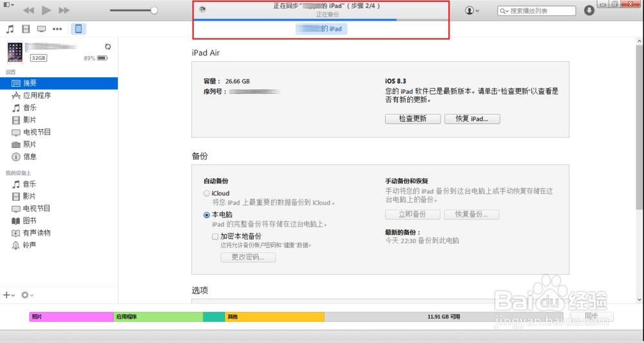Image resolution: width=644 pixels, height=343 pixels.
Task: Click the 89% battery indicator
Action: coord(96,59)
